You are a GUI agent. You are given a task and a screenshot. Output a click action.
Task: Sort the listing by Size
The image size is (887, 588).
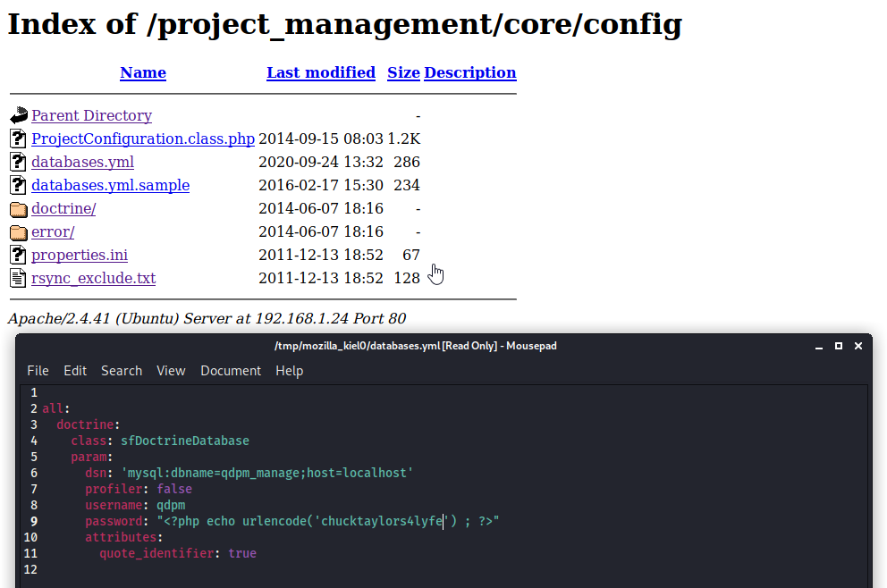403,72
